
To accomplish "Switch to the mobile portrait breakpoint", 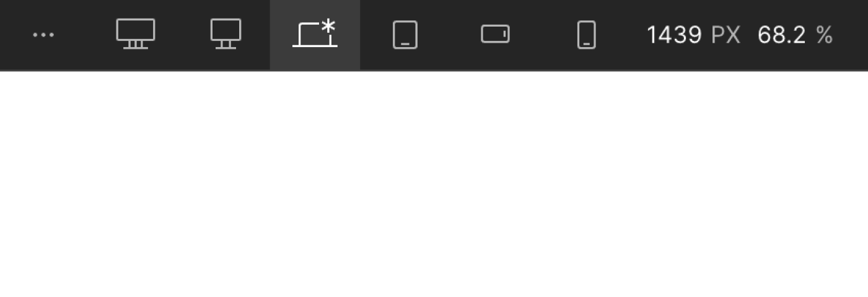I will 586,35.
